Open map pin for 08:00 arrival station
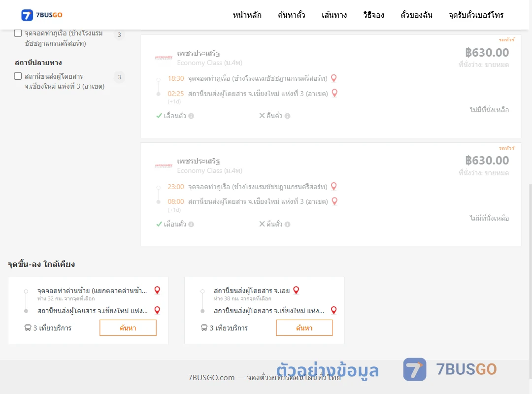Viewport: 532px width, 394px height. pos(334,201)
